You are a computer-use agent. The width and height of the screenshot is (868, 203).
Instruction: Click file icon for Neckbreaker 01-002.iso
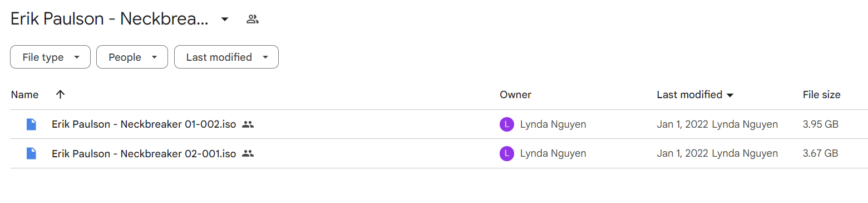(x=32, y=124)
